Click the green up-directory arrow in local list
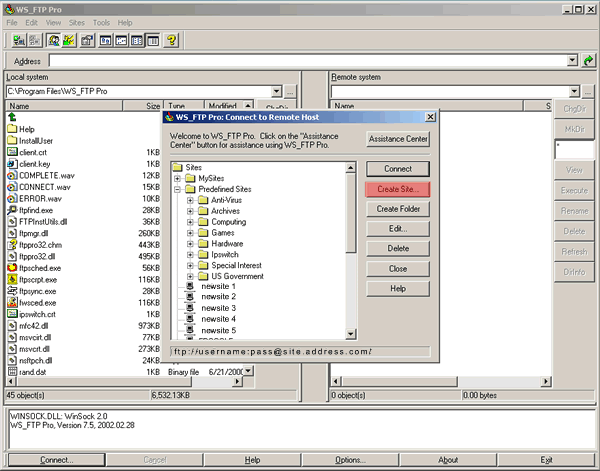Viewport: 600px width, 471px height. [12, 117]
